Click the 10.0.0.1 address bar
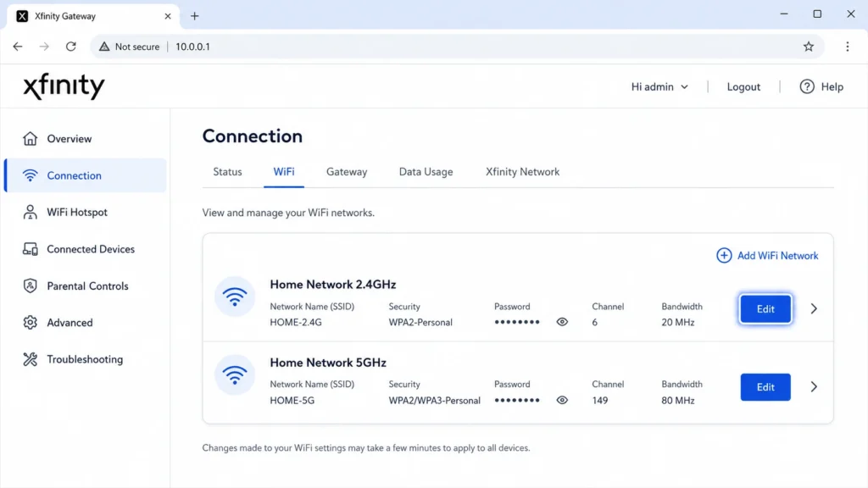 (457, 47)
